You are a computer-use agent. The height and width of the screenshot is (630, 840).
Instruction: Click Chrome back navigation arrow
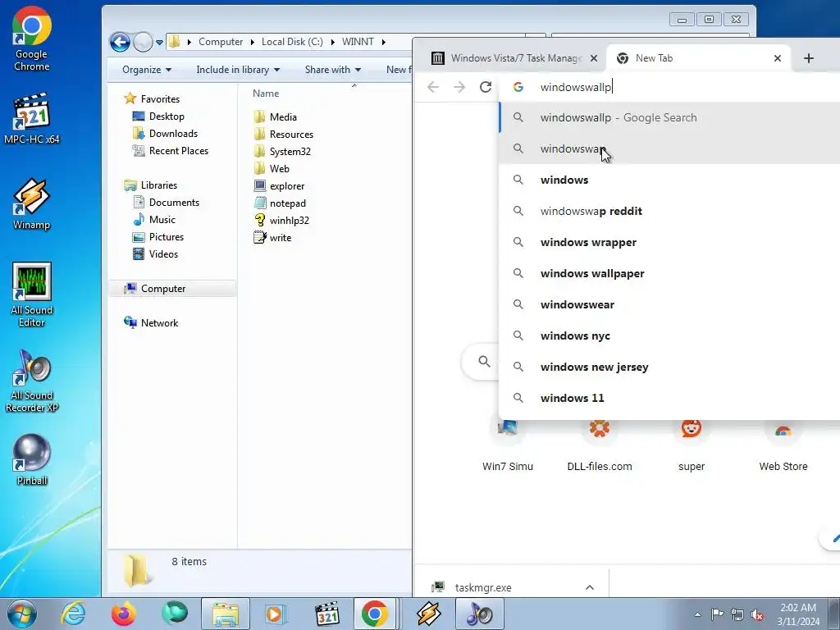433,87
